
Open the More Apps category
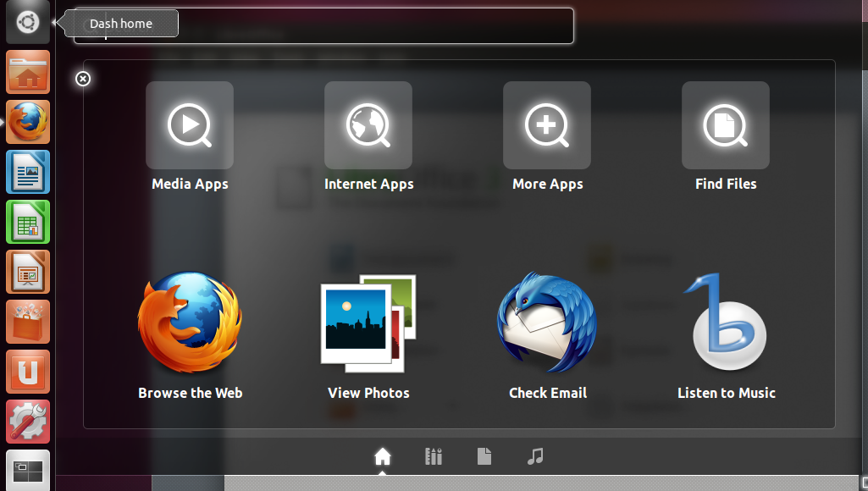click(x=547, y=126)
